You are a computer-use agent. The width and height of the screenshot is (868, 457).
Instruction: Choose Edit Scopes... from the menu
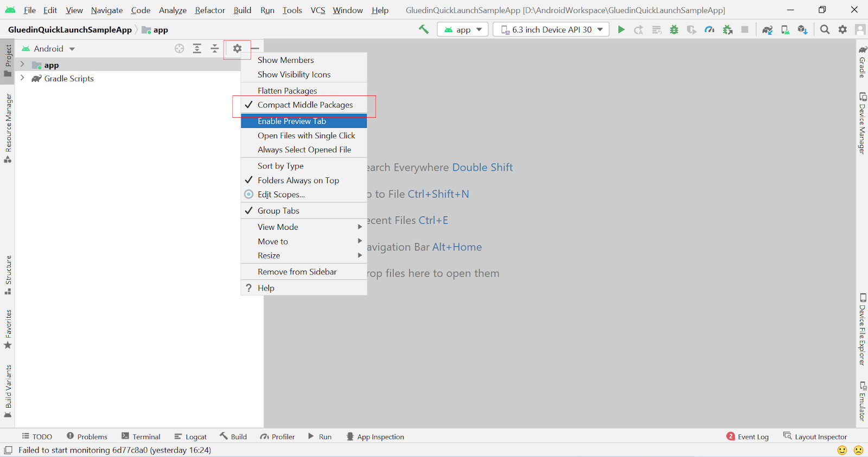click(304, 194)
